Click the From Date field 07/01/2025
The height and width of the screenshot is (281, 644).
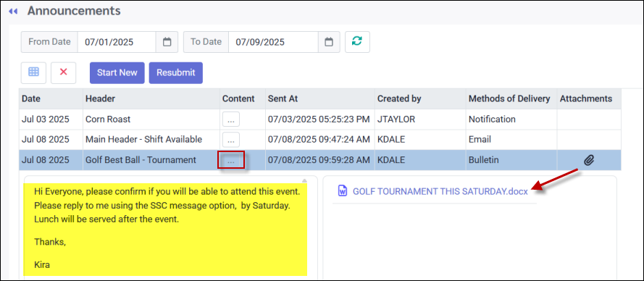(x=117, y=42)
